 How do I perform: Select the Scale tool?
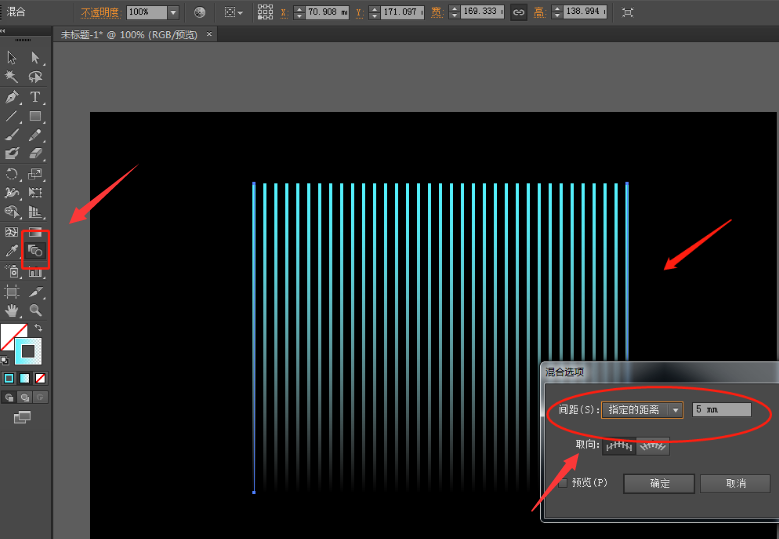click(x=35, y=174)
